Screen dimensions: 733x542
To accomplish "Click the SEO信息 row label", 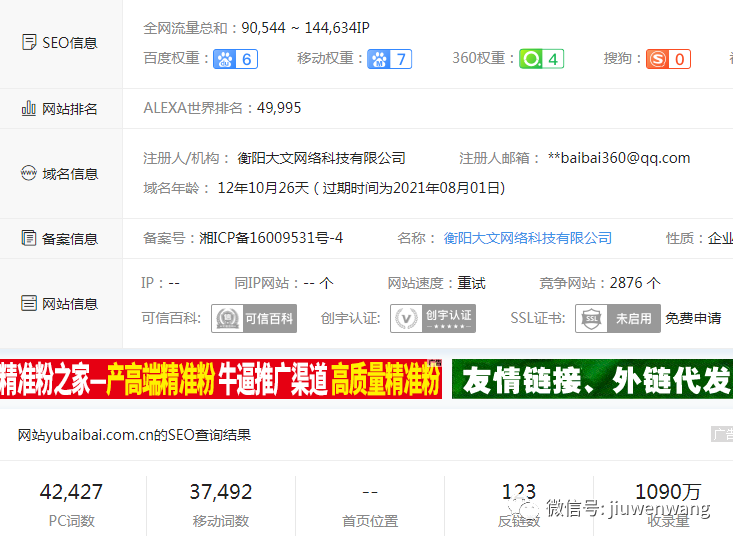I will (70, 43).
